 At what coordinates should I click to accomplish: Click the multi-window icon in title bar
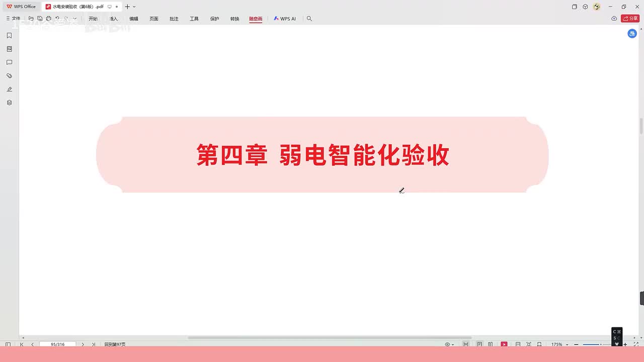(574, 7)
